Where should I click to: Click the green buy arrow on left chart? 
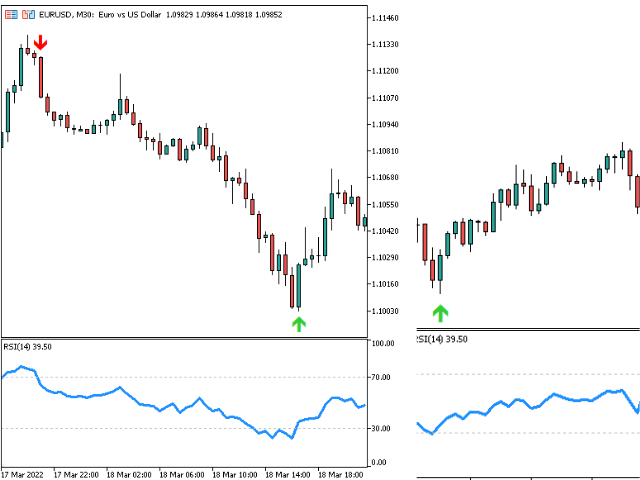point(298,323)
